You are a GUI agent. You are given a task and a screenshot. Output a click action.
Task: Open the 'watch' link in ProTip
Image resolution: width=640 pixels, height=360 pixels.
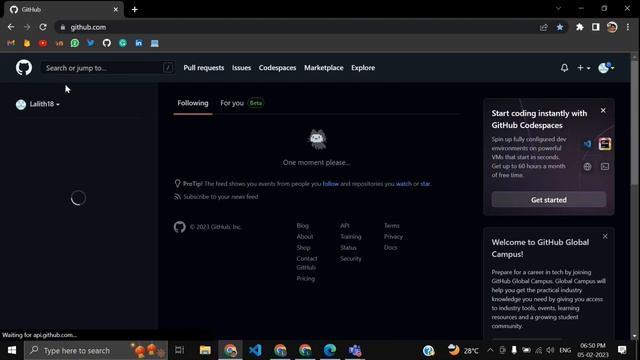click(404, 184)
